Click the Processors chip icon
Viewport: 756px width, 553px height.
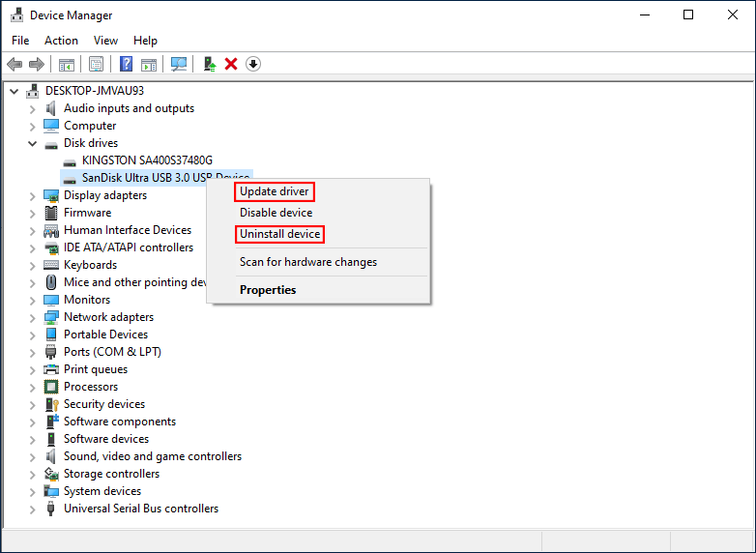[51, 387]
